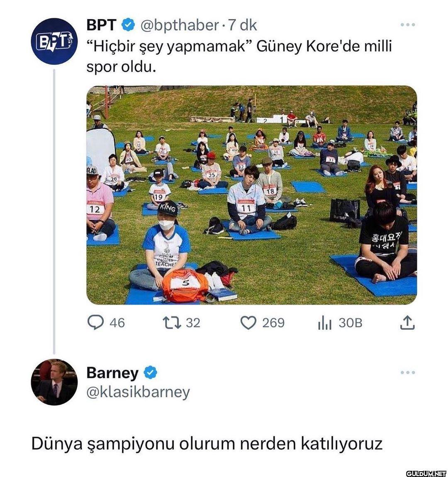The image size is (448, 477).
Task: Click the verified badge next to Barney
Action: point(150,373)
